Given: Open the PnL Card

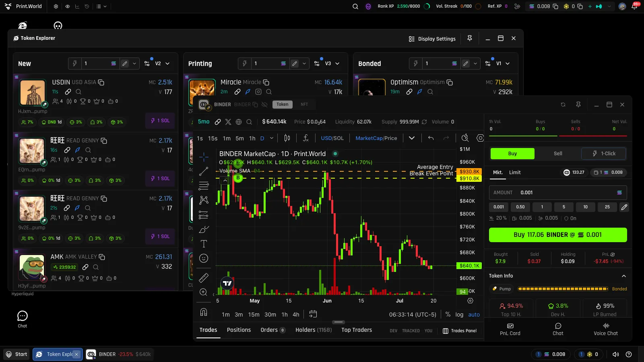Looking at the screenshot, I should [x=510, y=329].
